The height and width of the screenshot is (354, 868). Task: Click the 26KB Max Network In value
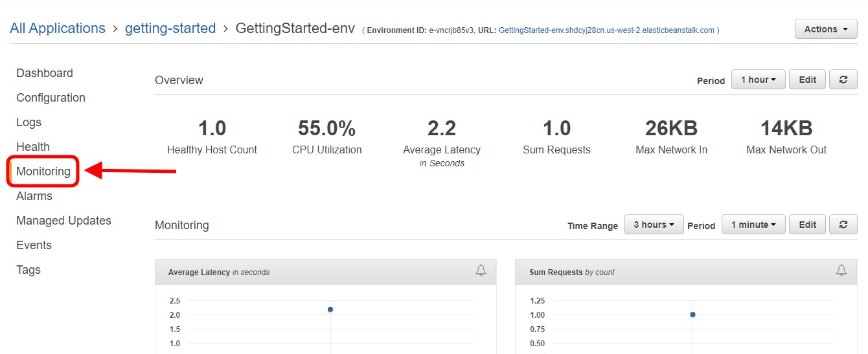point(671,128)
